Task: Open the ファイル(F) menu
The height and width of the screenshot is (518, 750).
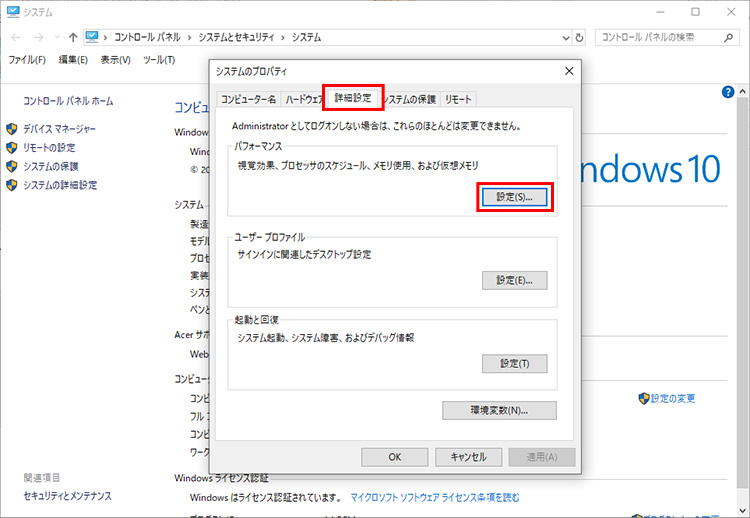Action: 27,60
